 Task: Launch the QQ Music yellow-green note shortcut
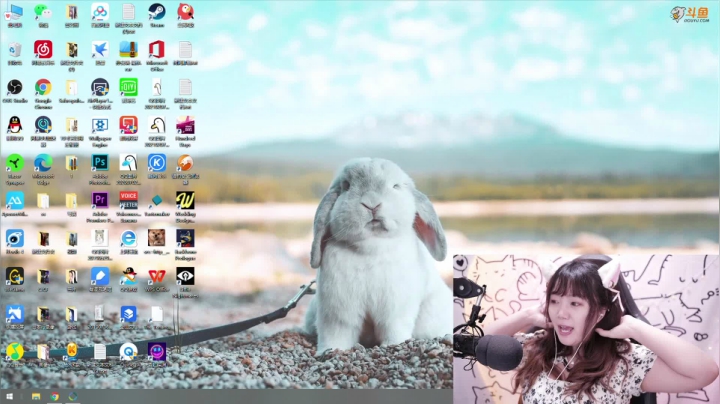[14, 352]
